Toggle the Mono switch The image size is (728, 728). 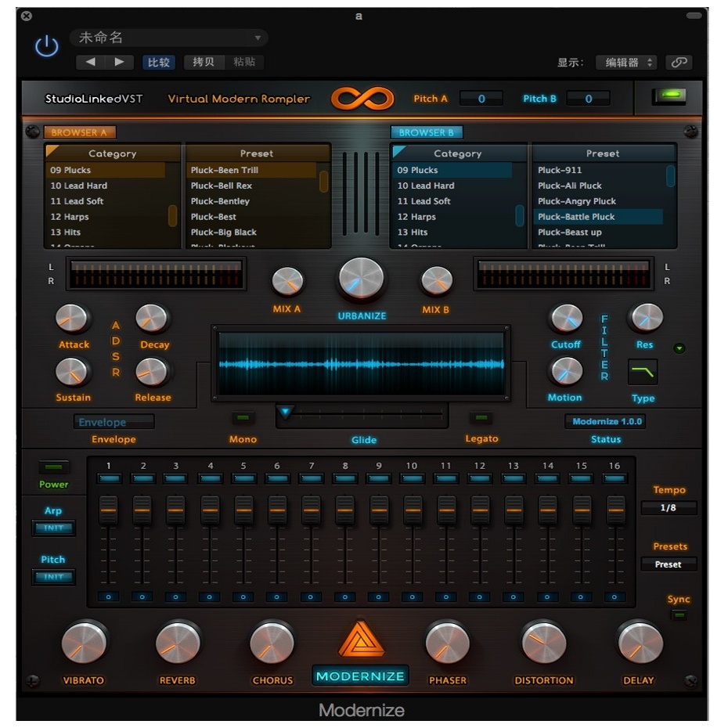(x=243, y=418)
